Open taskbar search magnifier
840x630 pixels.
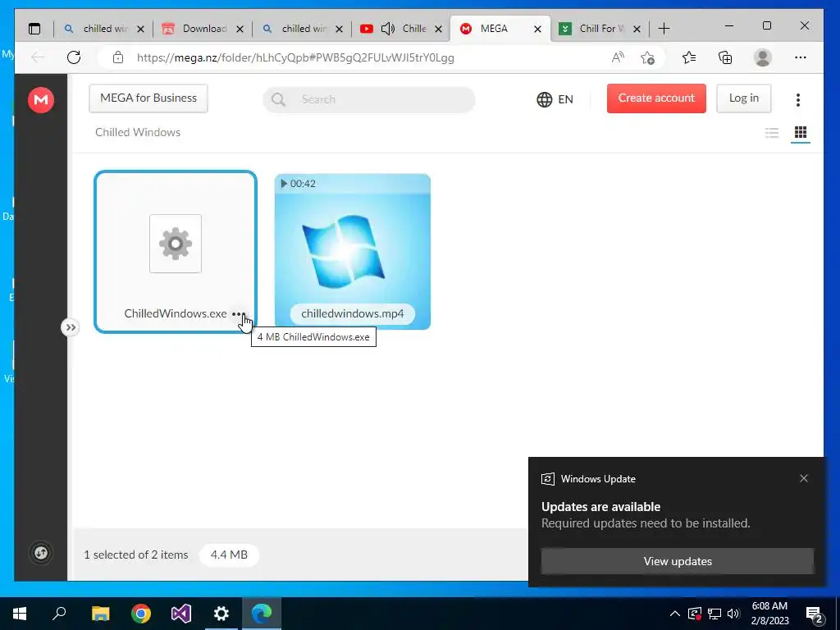[59, 613]
